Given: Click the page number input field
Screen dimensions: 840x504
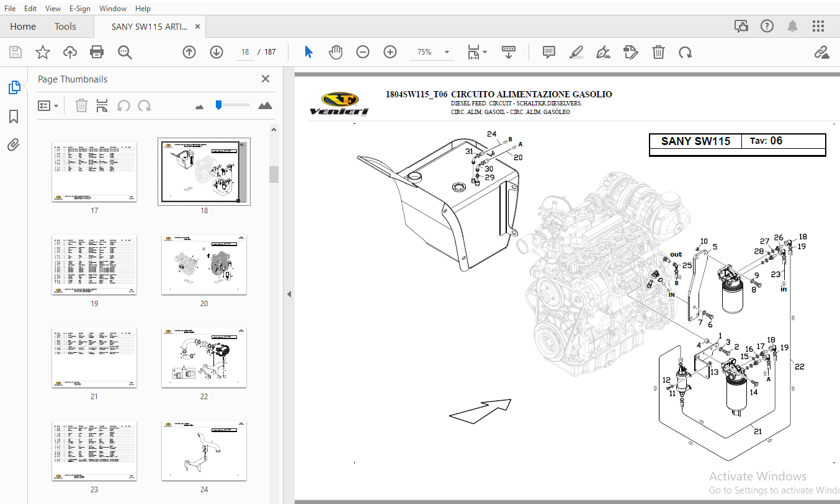Looking at the screenshot, I should tap(246, 52).
